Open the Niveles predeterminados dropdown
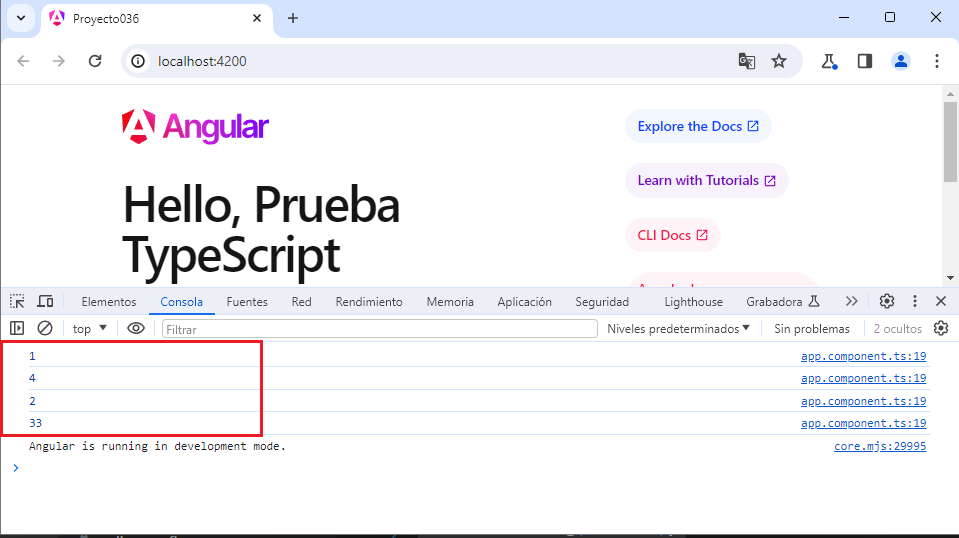The height and width of the screenshot is (538, 959). [x=678, y=329]
